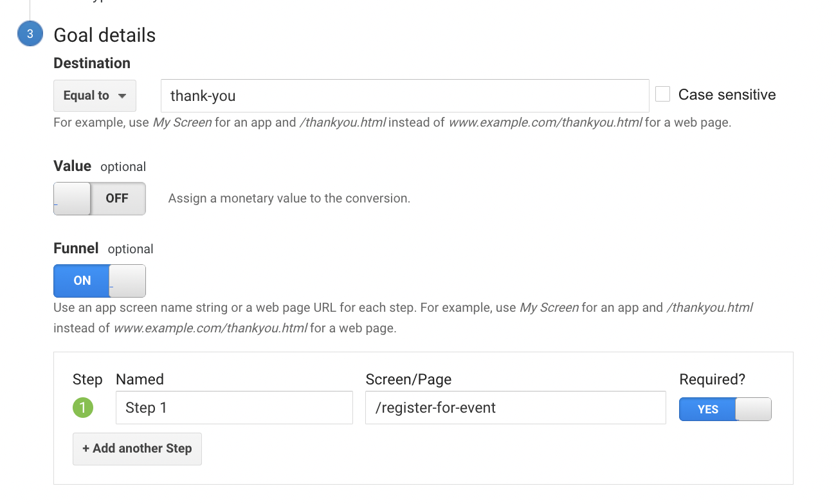Click the YES label on Required toggle

tap(707, 410)
